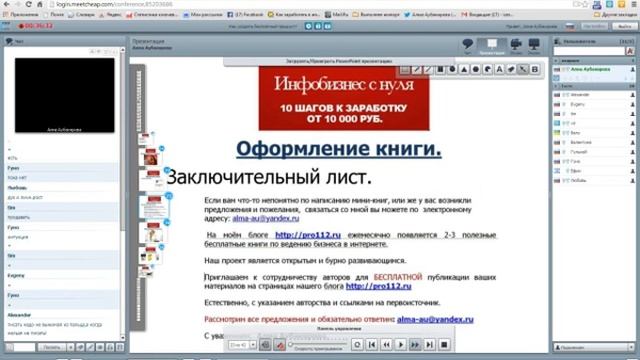640x360 pixels.
Task: Select the triangle shape tool
Action: tap(464, 70)
